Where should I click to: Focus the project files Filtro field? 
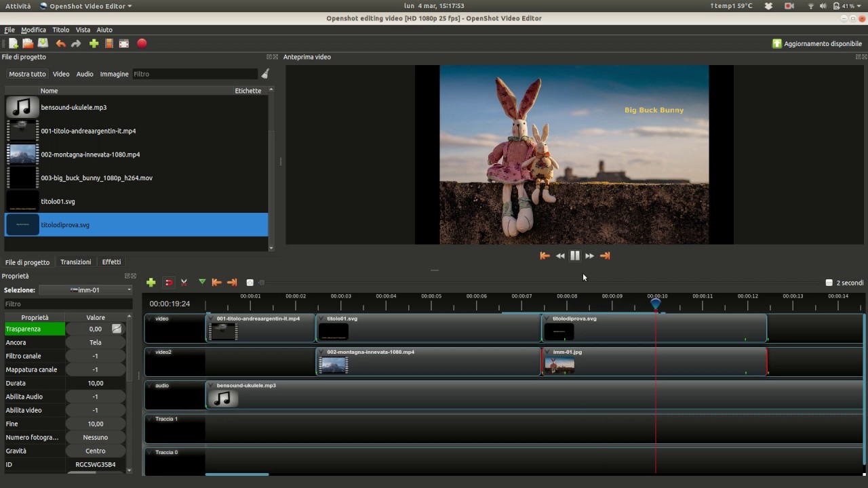[195, 74]
